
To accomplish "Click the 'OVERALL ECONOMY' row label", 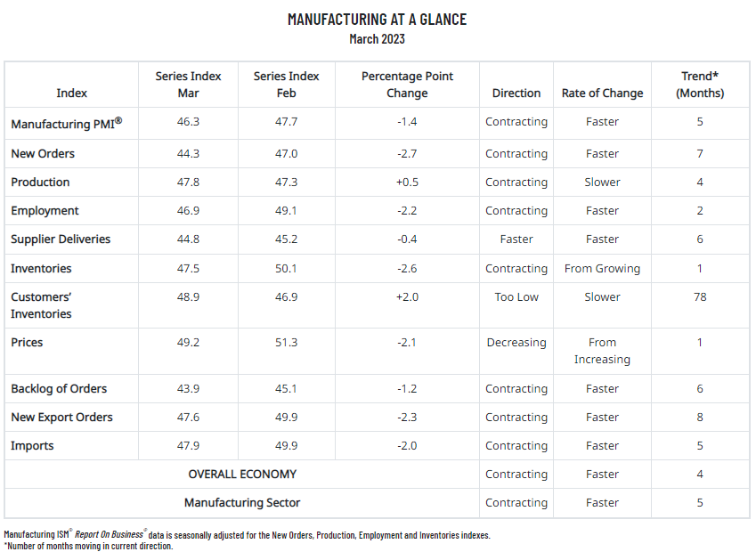I will point(242,475).
